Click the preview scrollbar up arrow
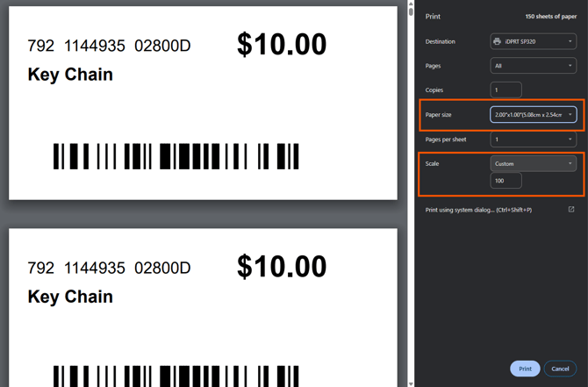Screen dimensions: 588x387 pos(411,4)
